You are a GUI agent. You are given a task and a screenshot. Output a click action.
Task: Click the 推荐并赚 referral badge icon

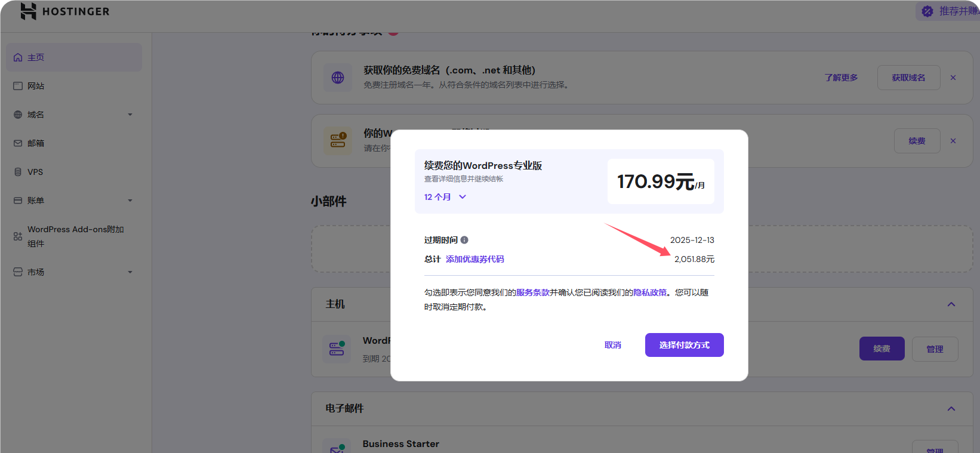[927, 11]
